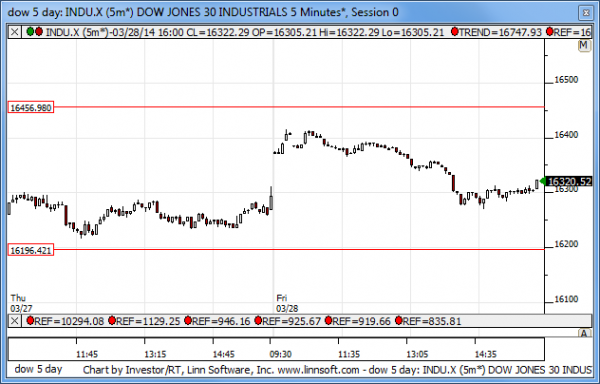Click the INDU.X (5m*) instrument label

(x=77, y=33)
